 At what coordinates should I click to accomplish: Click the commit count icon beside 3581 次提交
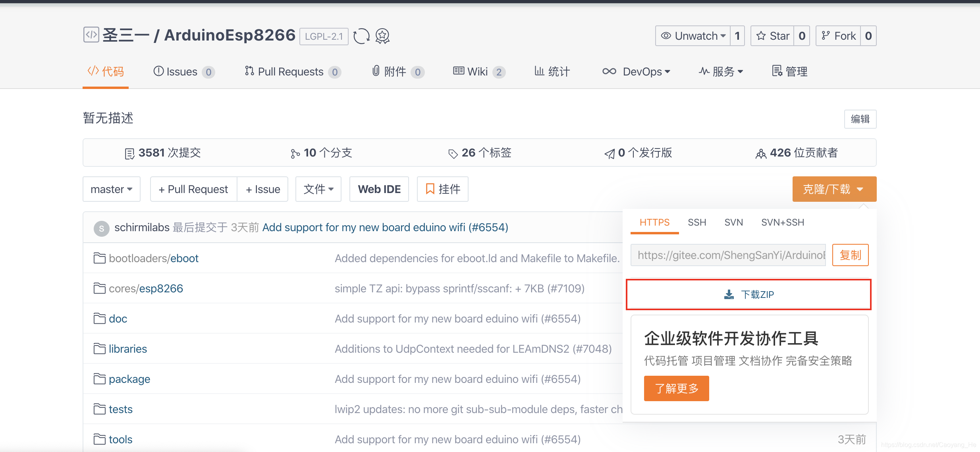[x=129, y=153]
